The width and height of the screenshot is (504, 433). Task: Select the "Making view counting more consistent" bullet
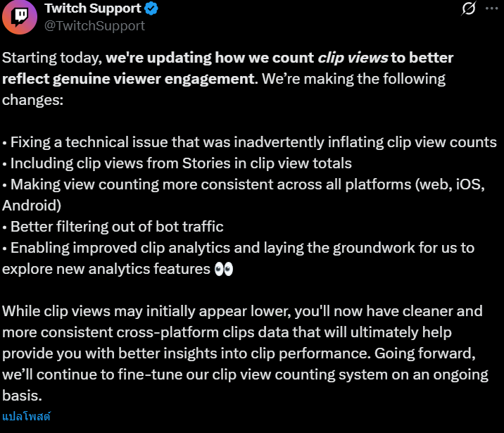[207, 184]
